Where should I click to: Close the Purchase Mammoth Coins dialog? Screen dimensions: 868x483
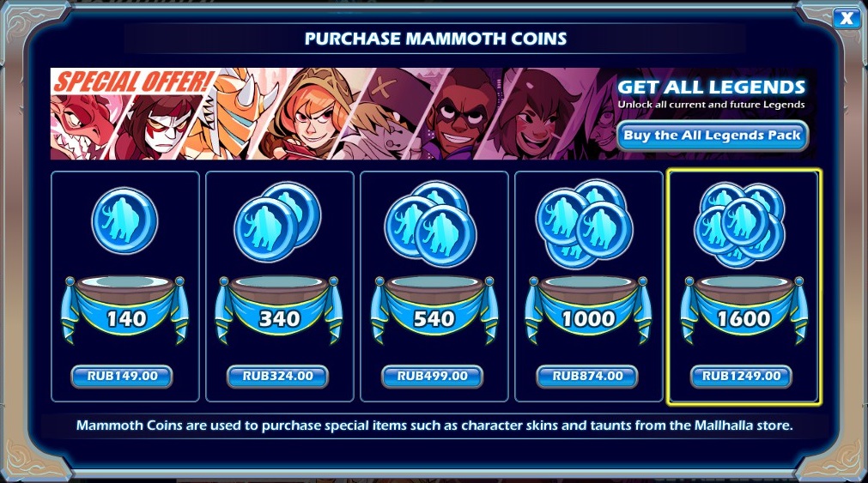pyautogui.click(x=847, y=18)
